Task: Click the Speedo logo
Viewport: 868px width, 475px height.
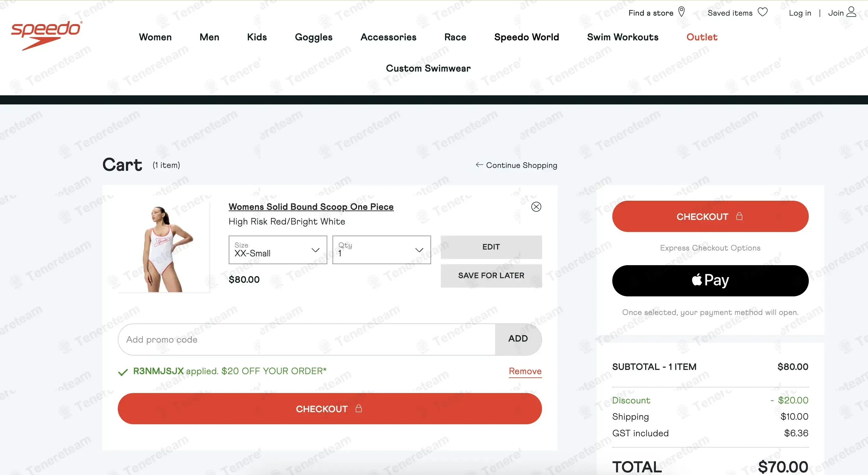Action: click(47, 35)
